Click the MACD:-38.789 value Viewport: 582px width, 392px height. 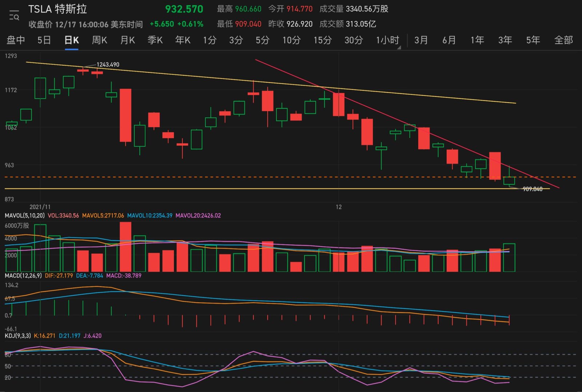tap(124, 276)
